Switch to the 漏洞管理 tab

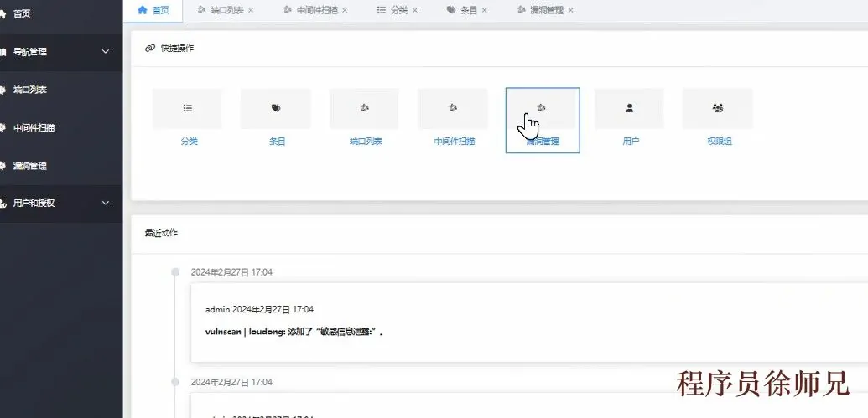tap(545, 10)
